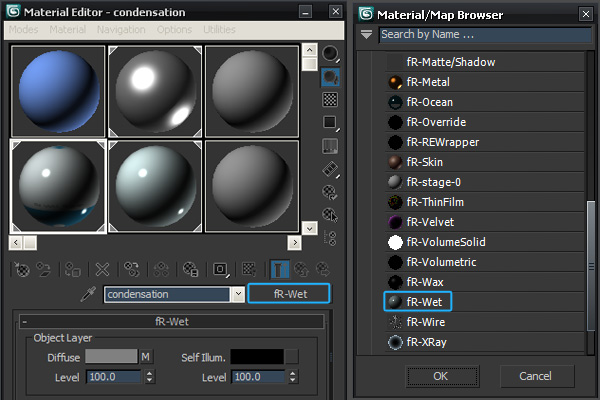The width and height of the screenshot is (600, 400).
Task: Click the Make Material Copy icon
Action: tap(132, 269)
